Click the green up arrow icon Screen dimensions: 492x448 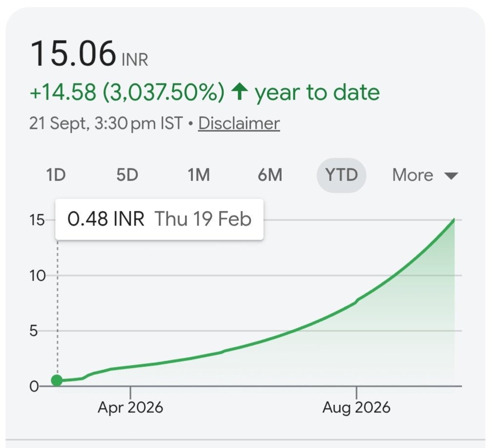(x=239, y=91)
